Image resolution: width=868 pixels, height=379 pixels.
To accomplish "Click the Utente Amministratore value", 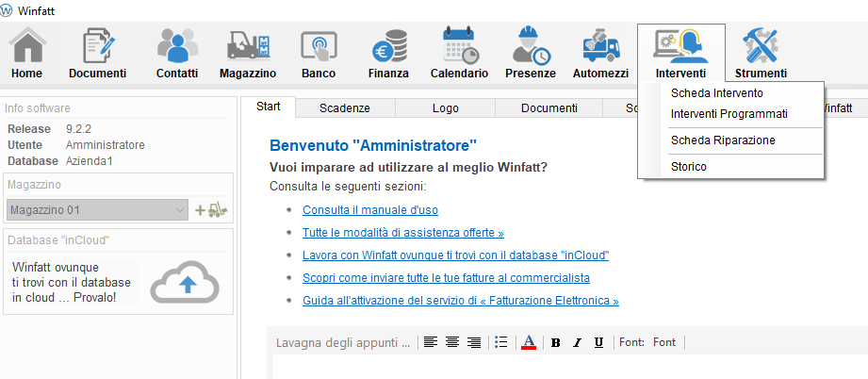I will 106,145.
